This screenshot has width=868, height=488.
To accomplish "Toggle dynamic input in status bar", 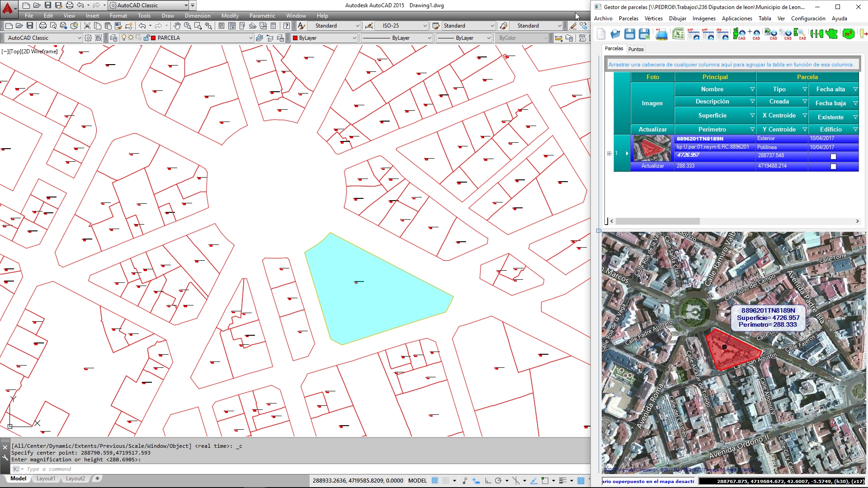I will coord(476,481).
